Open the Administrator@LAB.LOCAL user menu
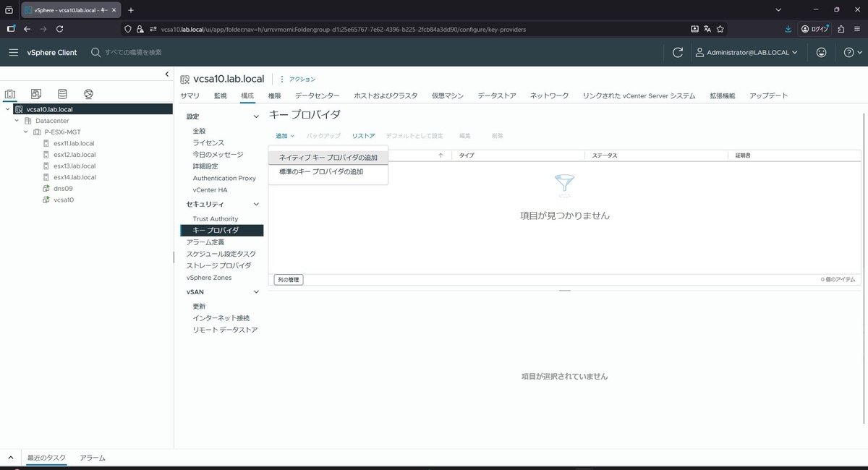The image size is (868, 470). tap(746, 52)
